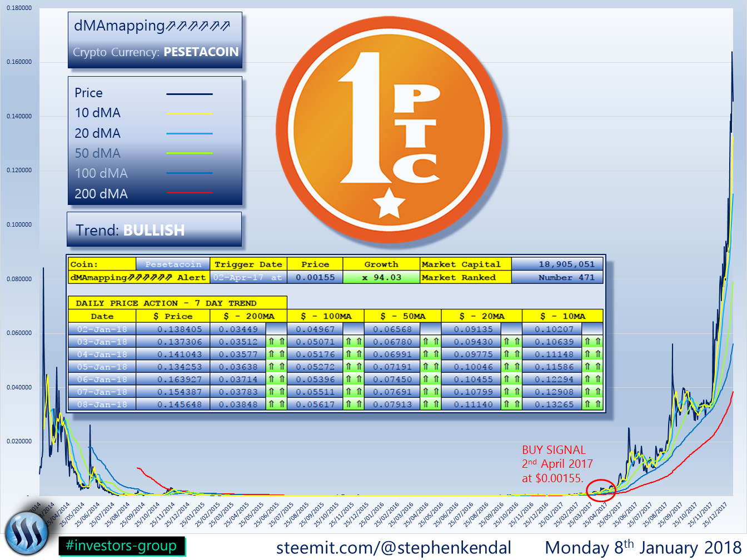This screenshot has height=560, width=747.
Task: Select the 04-Jan-18 date cell
Action: (102, 354)
